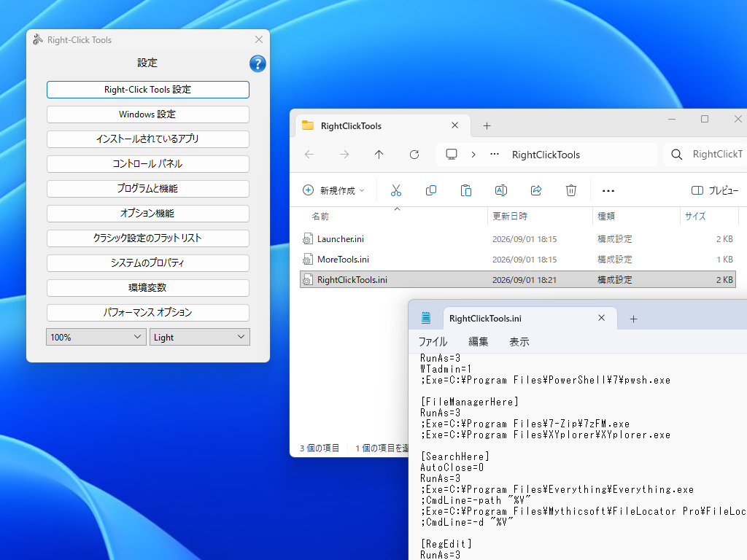Open the Light theme dropdown
The height and width of the screenshot is (560, 747).
(200, 337)
